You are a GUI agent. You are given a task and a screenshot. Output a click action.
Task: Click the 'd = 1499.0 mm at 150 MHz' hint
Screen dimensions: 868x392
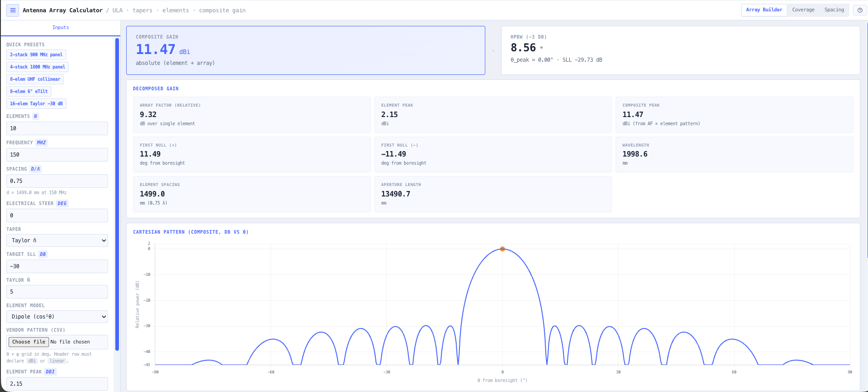(x=36, y=193)
